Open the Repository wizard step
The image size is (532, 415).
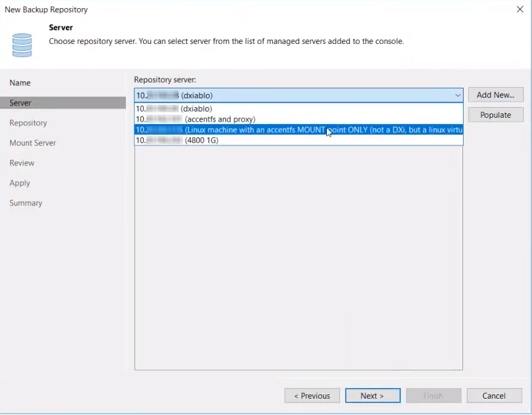click(x=28, y=123)
